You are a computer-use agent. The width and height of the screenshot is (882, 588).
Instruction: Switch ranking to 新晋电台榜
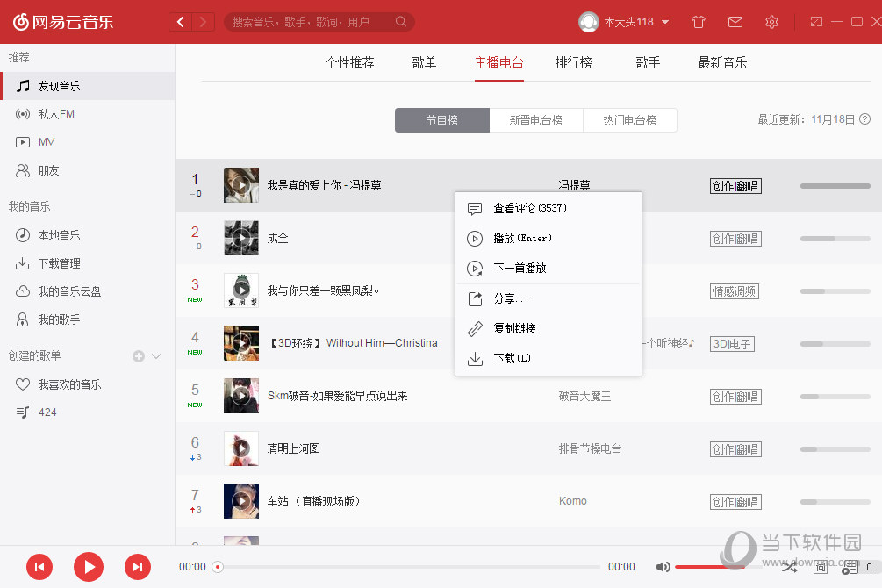pyautogui.click(x=536, y=120)
